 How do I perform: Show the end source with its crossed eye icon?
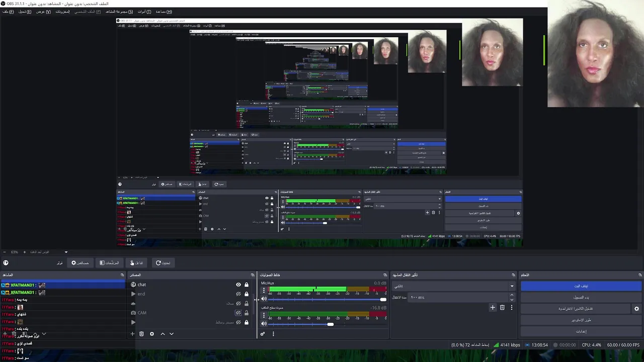(238, 294)
